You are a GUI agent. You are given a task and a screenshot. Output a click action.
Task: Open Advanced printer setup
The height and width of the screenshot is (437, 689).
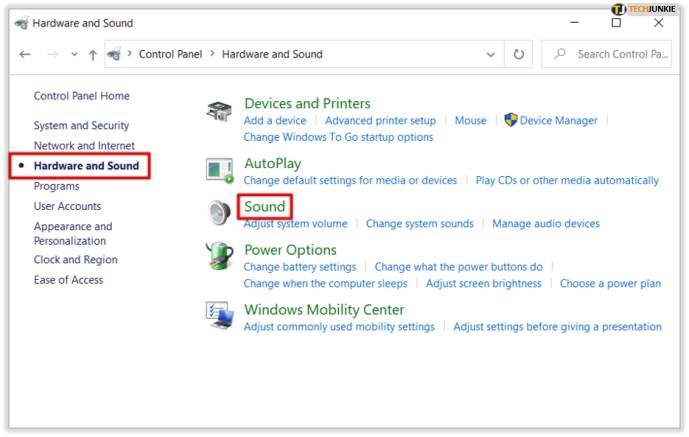(381, 120)
